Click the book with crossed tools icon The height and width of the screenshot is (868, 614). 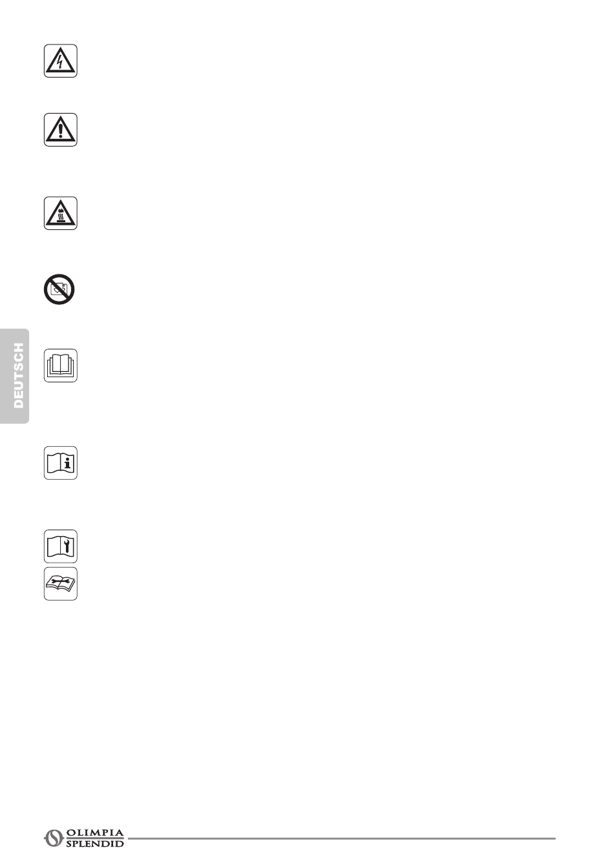61,584
